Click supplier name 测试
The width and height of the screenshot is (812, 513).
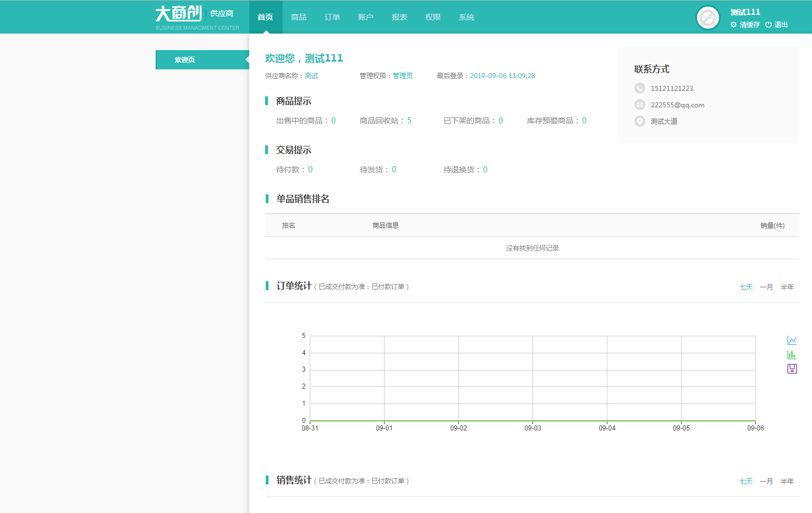311,76
